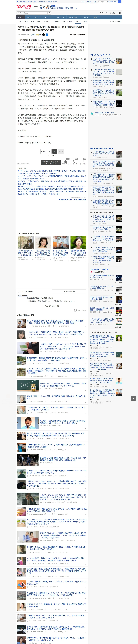
Task: Click the キーワードを入力 search field
Action: pos(32,13)
